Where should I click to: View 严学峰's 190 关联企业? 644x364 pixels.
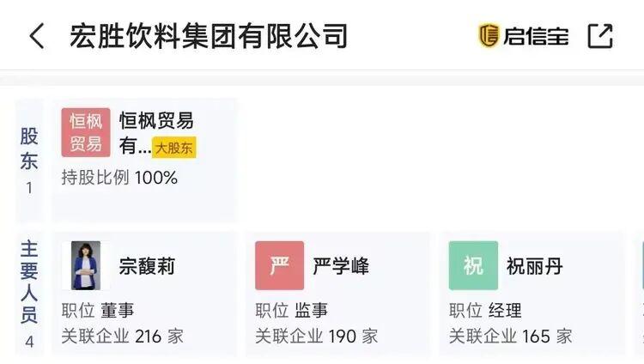pyautogui.click(x=316, y=336)
